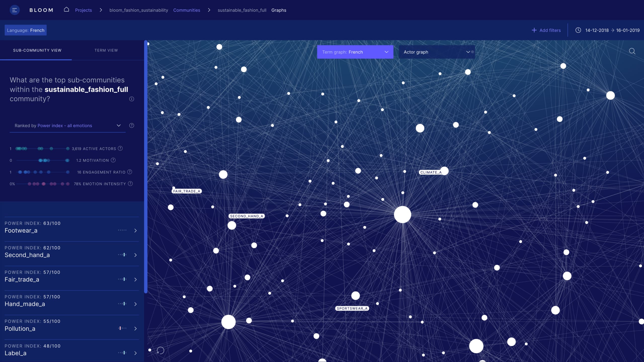Select the SPORTSWEAR_A graph node label

352,308
